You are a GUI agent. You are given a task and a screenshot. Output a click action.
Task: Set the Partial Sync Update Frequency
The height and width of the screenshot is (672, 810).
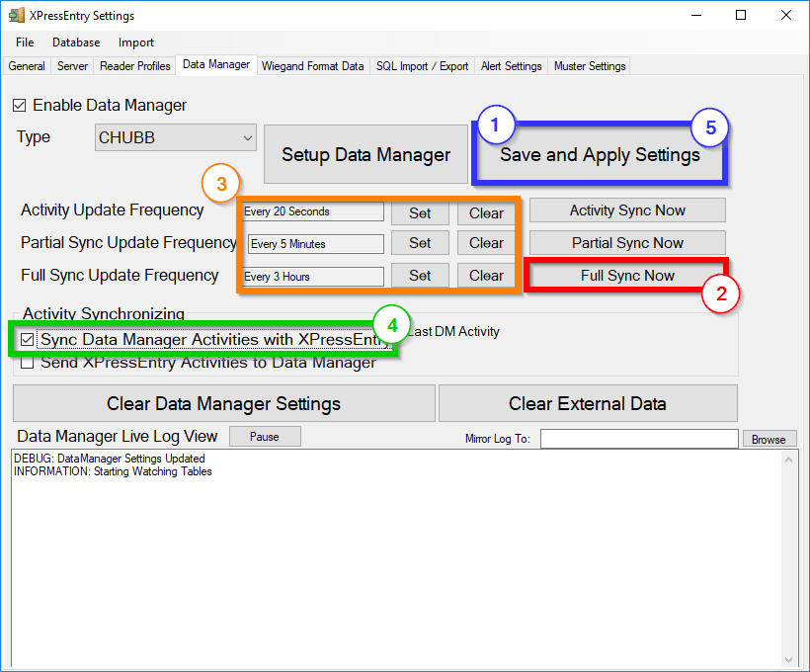click(420, 243)
